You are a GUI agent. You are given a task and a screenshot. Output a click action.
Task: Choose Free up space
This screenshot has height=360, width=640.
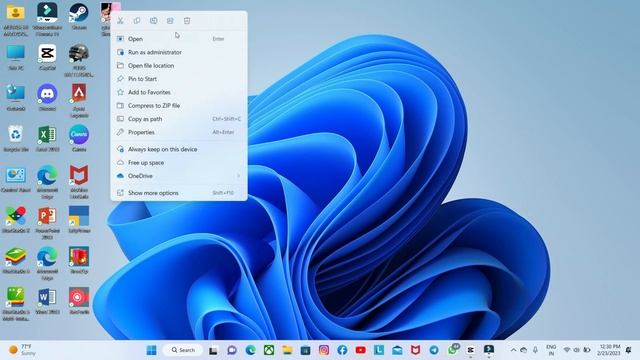[x=179, y=162]
